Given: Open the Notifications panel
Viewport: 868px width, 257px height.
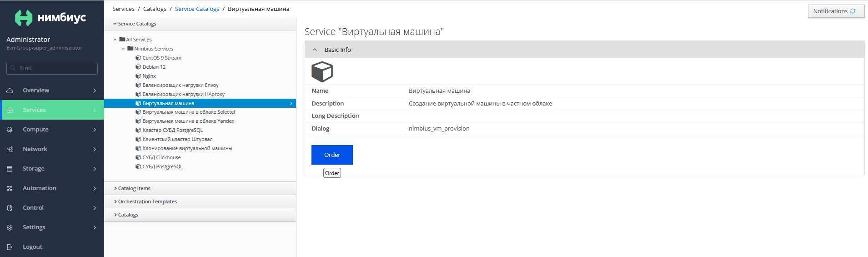Looking at the screenshot, I should 836,11.
